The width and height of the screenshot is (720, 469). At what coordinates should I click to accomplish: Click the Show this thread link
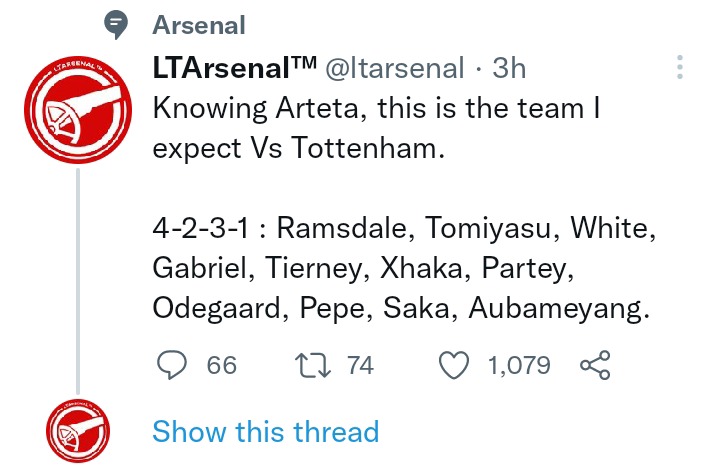coord(265,432)
